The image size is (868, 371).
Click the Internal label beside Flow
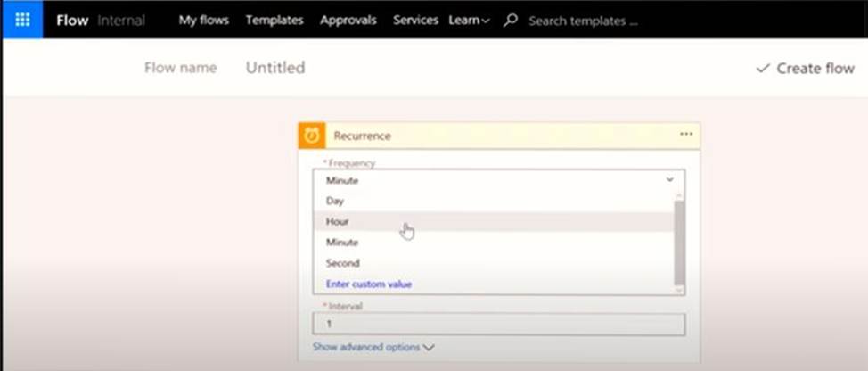121,21
